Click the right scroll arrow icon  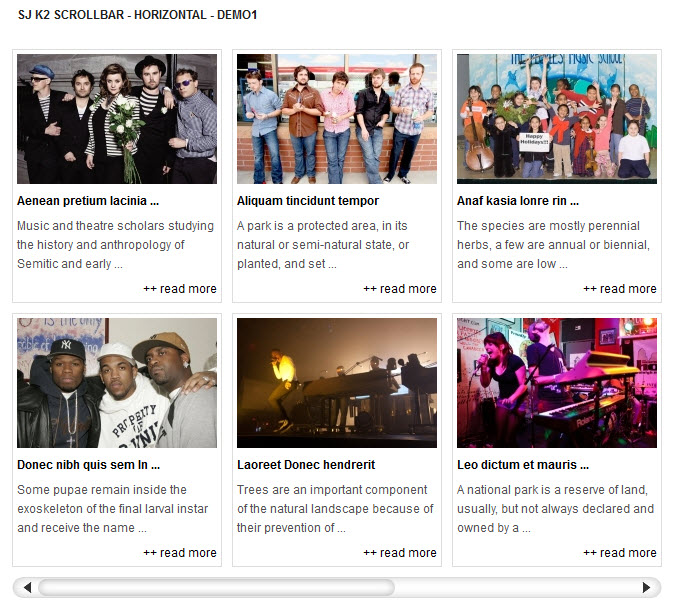click(x=646, y=587)
